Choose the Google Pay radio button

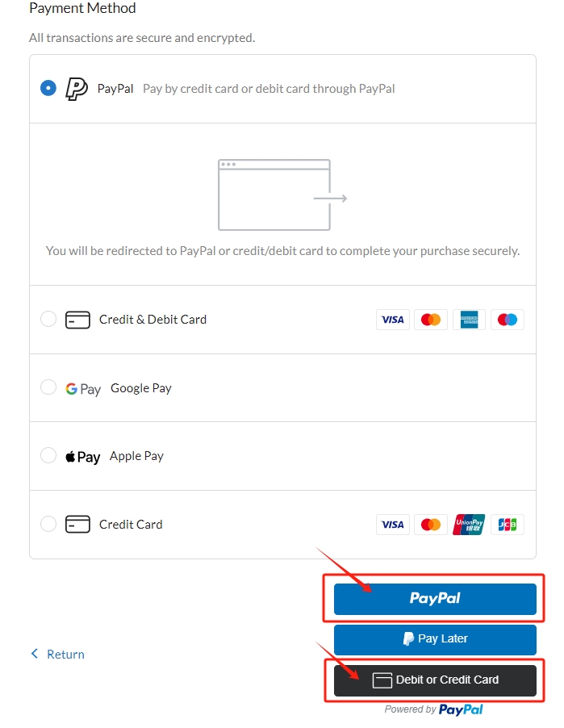(x=48, y=387)
